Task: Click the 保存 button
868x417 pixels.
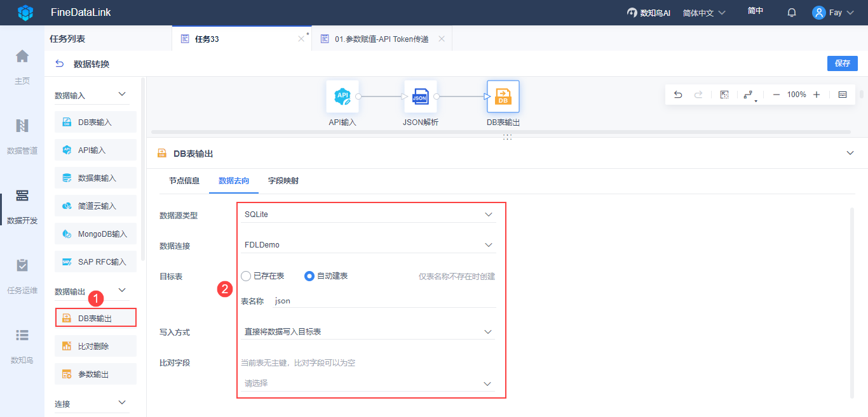Action: click(x=843, y=63)
